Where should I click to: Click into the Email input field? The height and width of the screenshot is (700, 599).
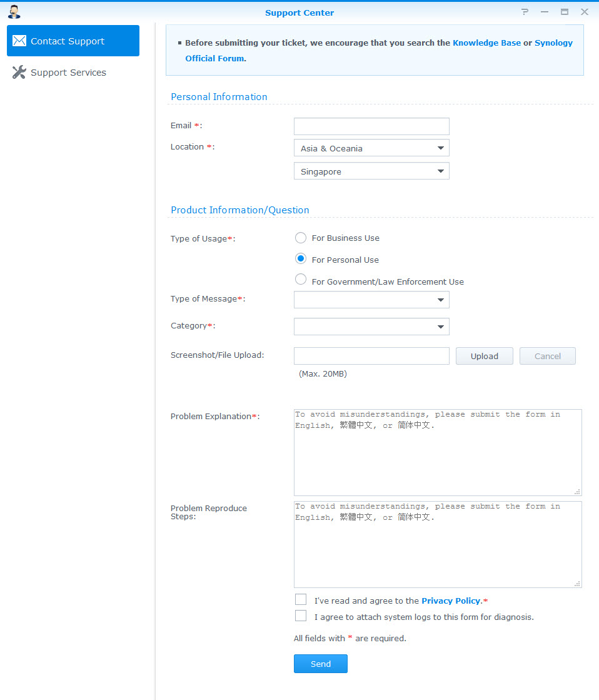point(371,126)
